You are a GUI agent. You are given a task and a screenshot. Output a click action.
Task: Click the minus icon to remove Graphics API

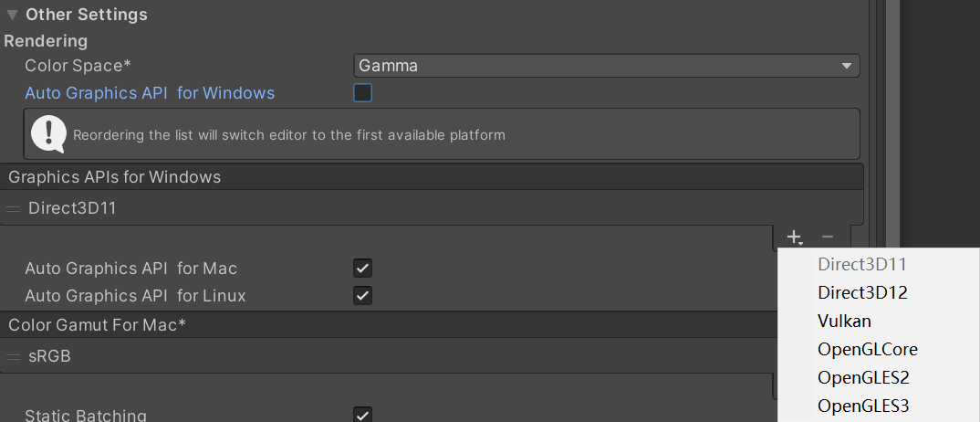tap(828, 237)
